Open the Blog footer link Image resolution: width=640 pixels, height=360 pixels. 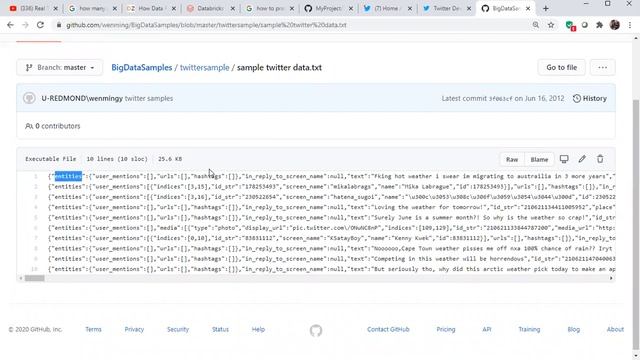click(x=573, y=329)
